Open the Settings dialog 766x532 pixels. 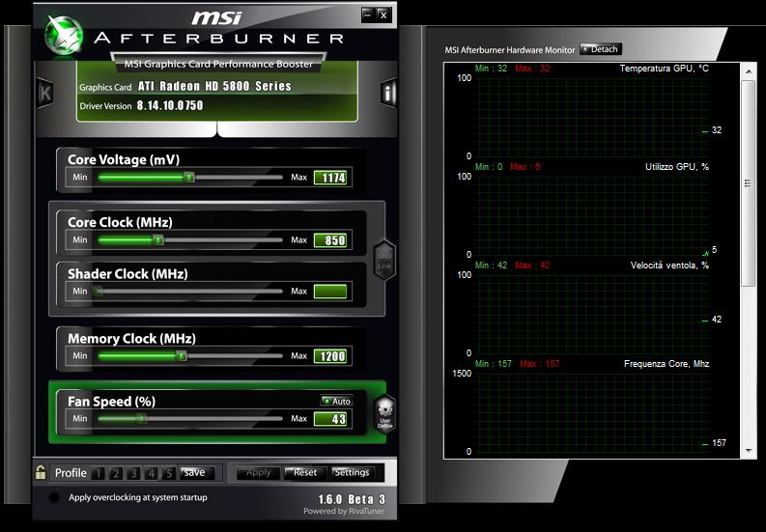(352, 473)
